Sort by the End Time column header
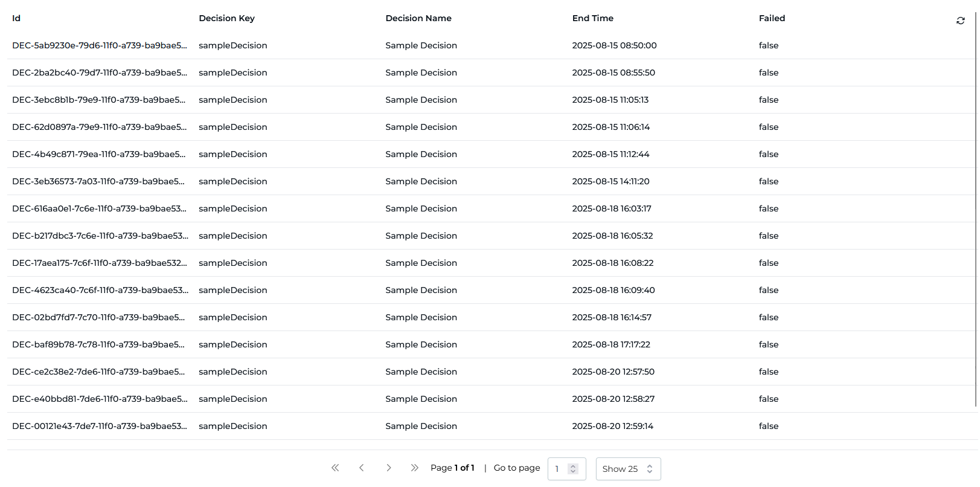The width and height of the screenshot is (980, 487). 592,18
